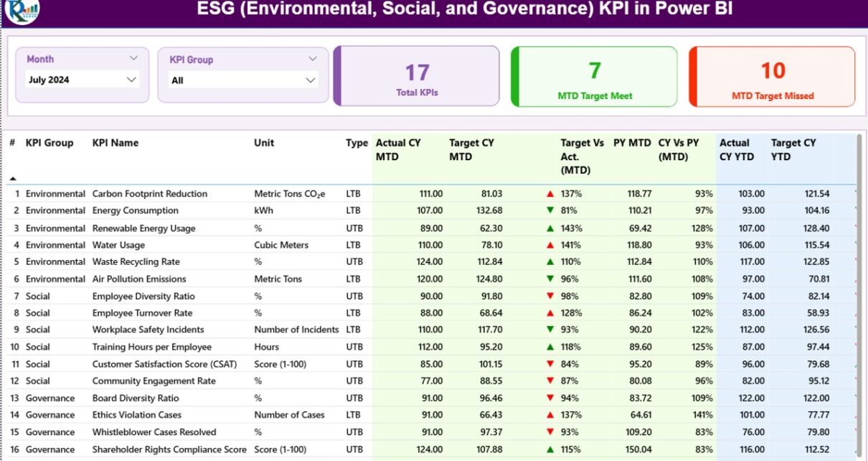
Task: Click the red down arrow for Employee Diversity Ratio
Action: tap(550, 296)
